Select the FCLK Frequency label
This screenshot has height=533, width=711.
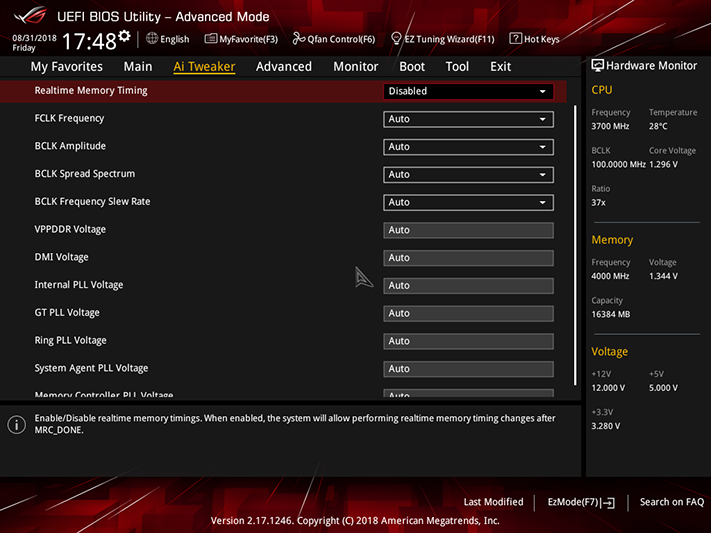[69, 118]
